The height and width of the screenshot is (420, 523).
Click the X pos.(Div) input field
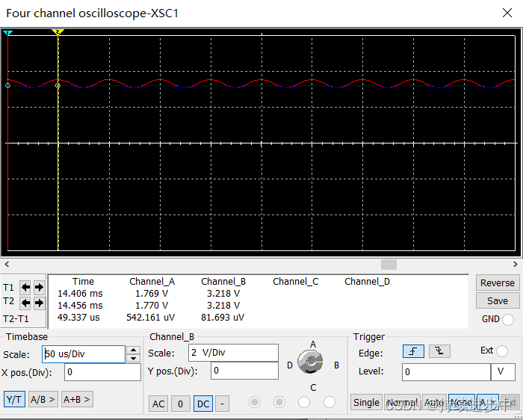(x=103, y=372)
